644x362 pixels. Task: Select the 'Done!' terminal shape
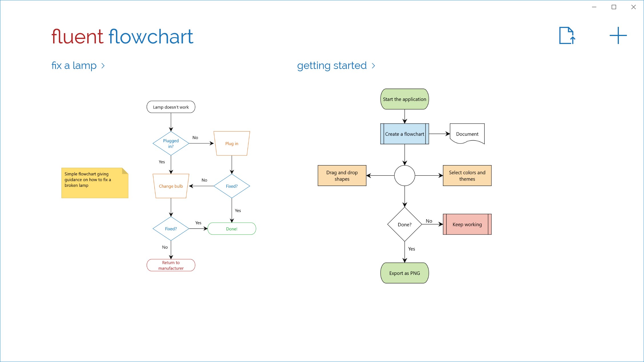[x=232, y=229]
